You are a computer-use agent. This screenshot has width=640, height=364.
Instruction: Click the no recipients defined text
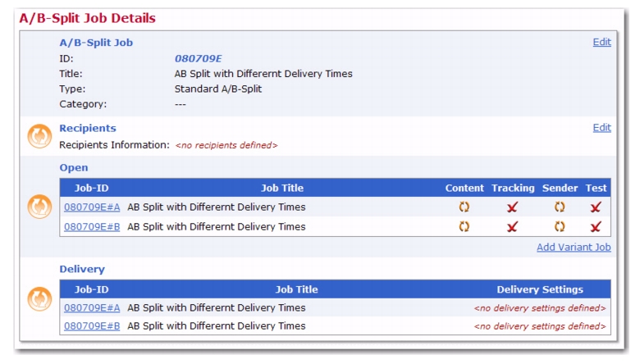coord(226,145)
